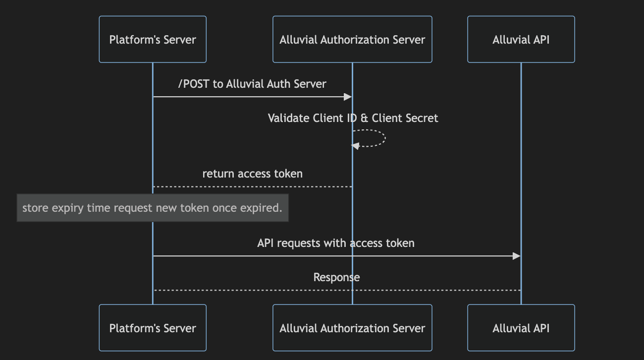Select the dashed Response return line
644x360 pixels.
pyautogui.click(x=336, y=290)
